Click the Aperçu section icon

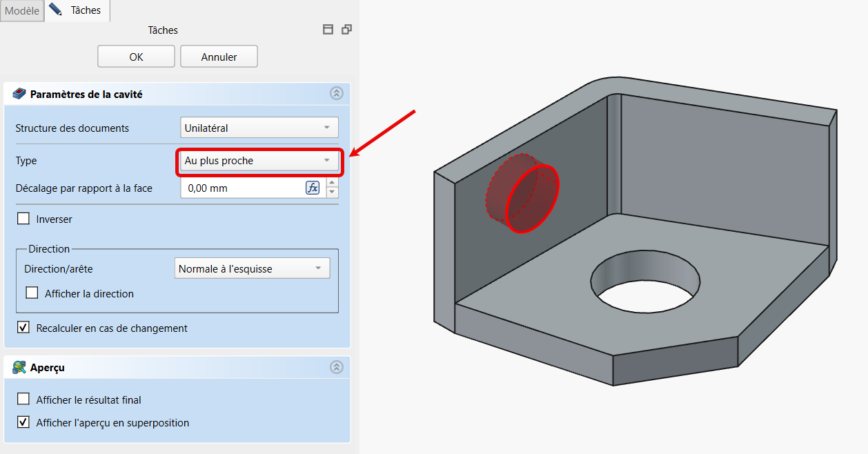(x=19, y=368)
